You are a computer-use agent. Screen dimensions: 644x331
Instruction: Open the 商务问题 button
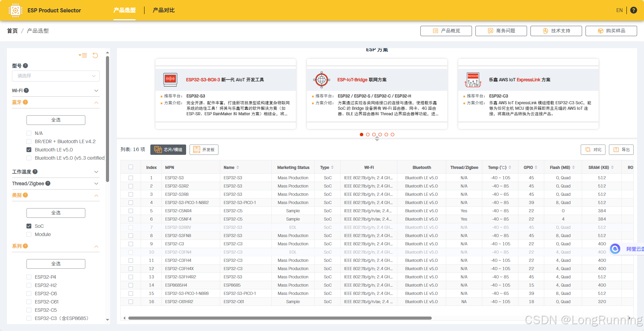[501, 31]
